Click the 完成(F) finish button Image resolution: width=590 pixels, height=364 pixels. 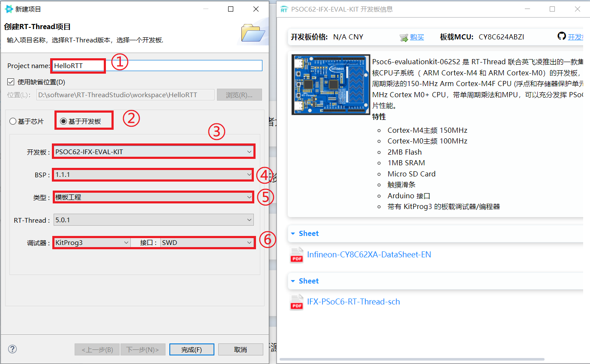tap(192, 349)
